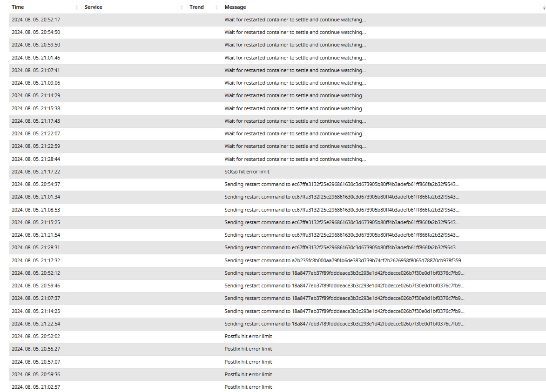The width and height of the screenshot is (546, 392).
Task: Select timestamp 2024. 08. 05. 21:09:06
Action: tap(36, 83)
